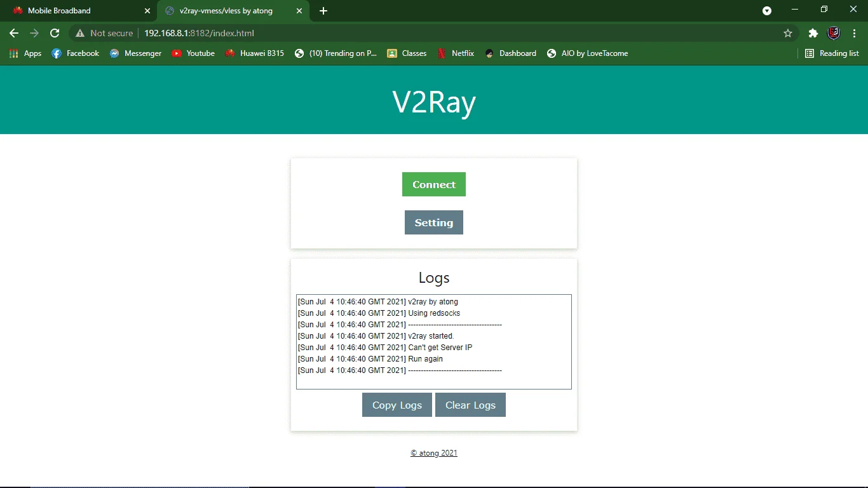Go forward in browser history
This screenshot has height=488, width=868.
click(x=34, y=33)
